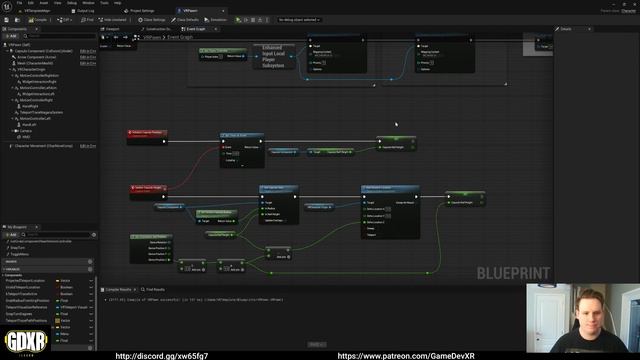Select the ToggleMenu function

(x=20, y=254)
